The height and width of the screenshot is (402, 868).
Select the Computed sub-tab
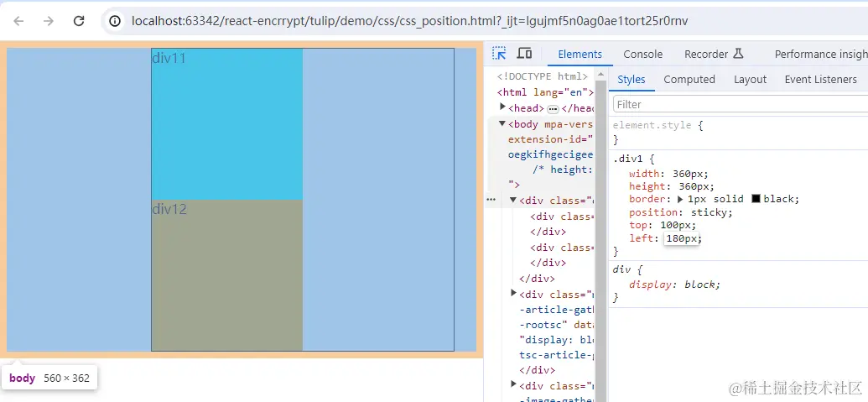point(689,79)
